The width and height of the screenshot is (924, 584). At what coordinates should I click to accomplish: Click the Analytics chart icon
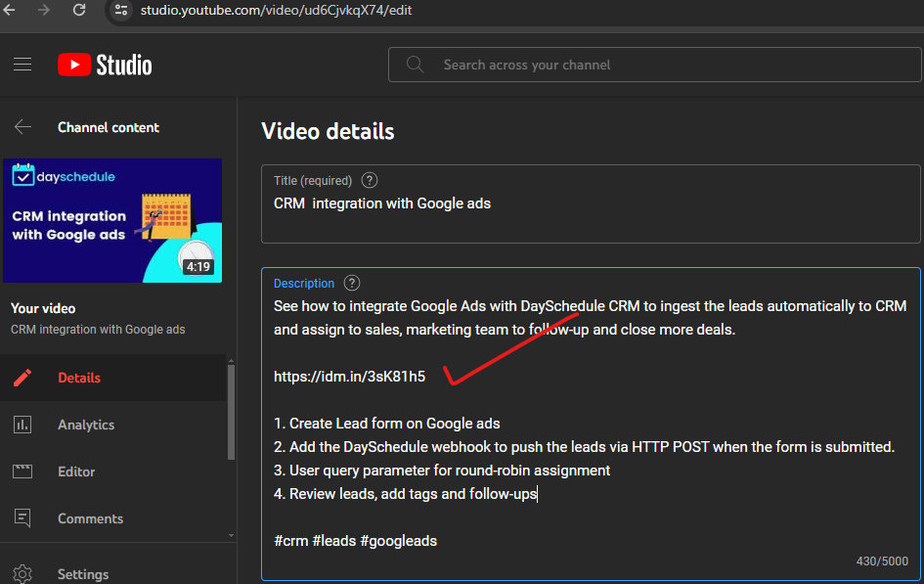[22, 425]
